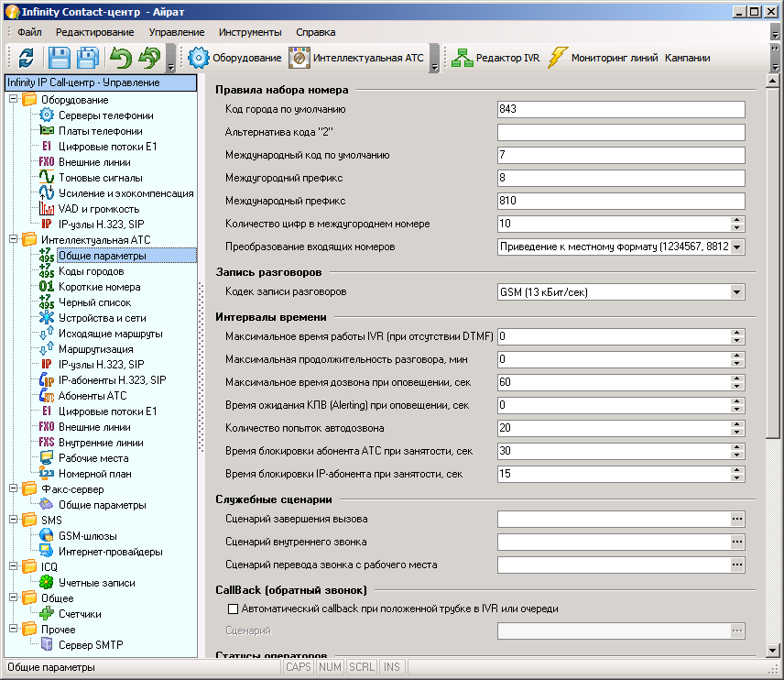Click the green undo arrow icon
The width and height of the screenshot is (784, 680).
point(121,58)
